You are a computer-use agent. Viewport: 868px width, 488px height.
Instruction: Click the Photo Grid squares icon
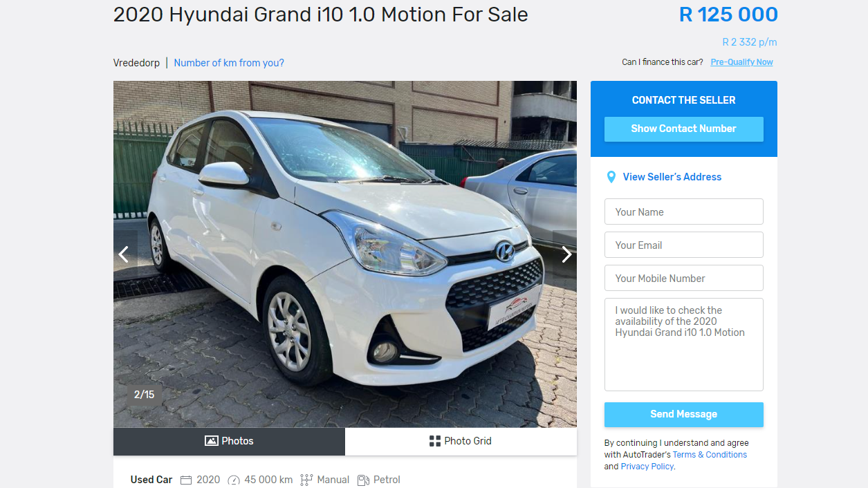(x=435, y=441)
